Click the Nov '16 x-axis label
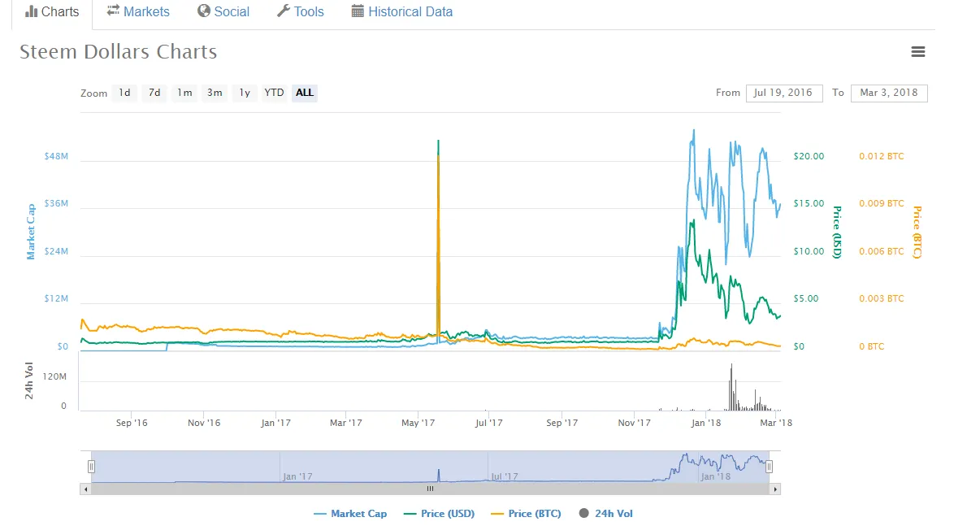 [204, 423]
